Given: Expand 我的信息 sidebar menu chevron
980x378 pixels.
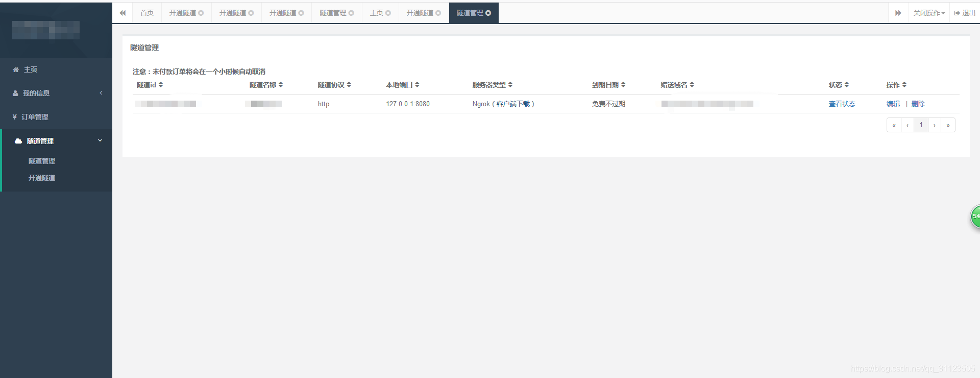Looking at the screenshot, I should (x=101, y=93).
